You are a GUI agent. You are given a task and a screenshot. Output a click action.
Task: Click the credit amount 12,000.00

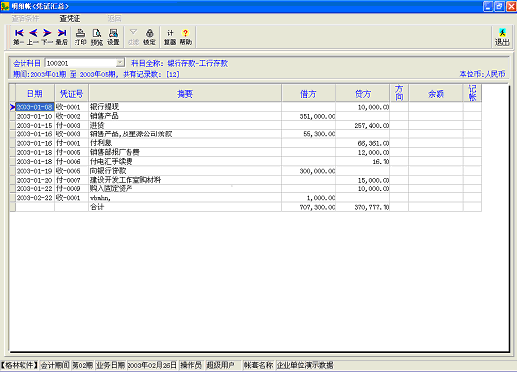(x=363, y=152)
